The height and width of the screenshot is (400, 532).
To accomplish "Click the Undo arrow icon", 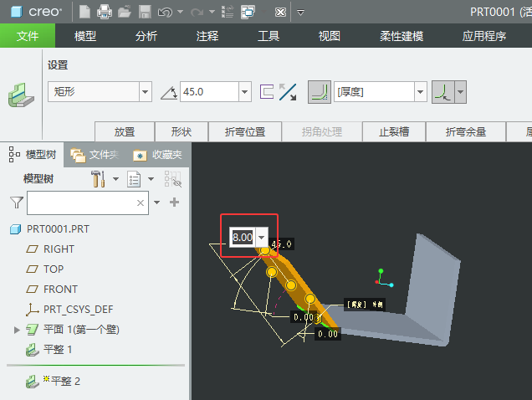I will (x=166, y=13).
